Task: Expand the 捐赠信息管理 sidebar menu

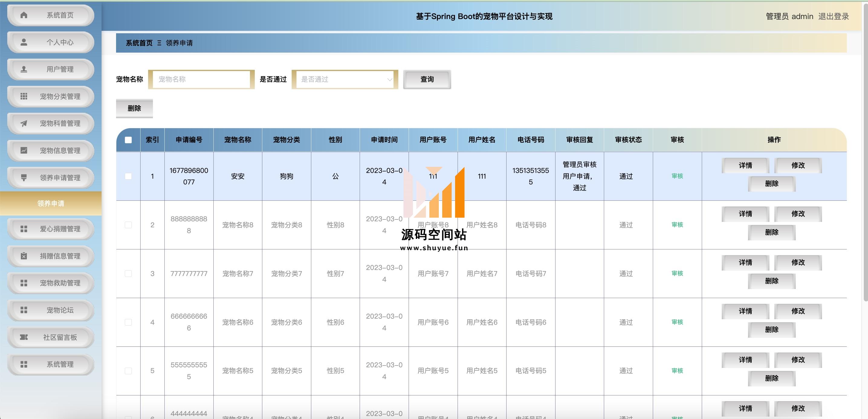Action: [50, 256]
